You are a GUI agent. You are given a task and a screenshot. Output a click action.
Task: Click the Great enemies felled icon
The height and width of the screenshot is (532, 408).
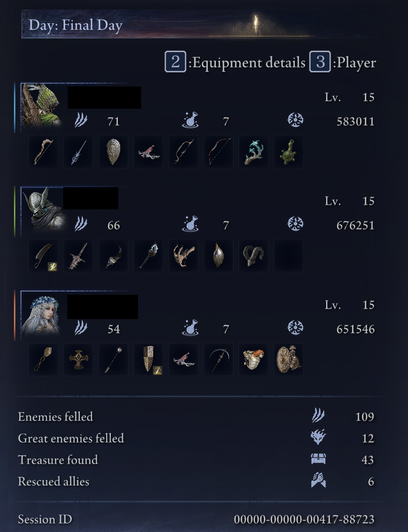(318, 437)
